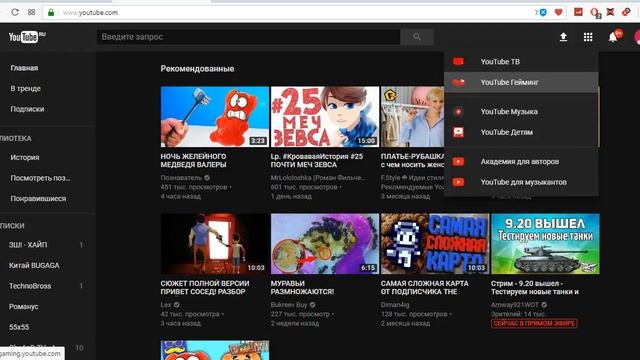640x360 pixels.
Task: Open the YouTube apps grid icon
Action: pos(588,37)
